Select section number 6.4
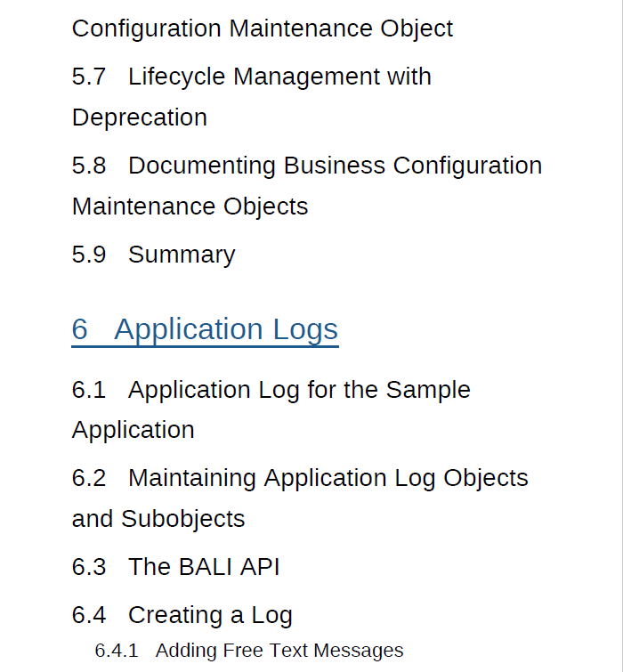This screenshot has width=623, height=672. [x=89, y=615]
